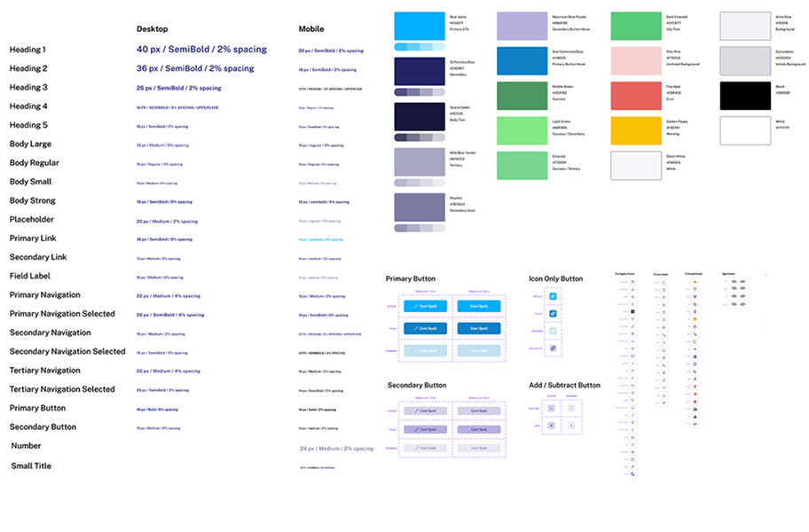The height and width of the screenshot is (532, 809).
Task: Click the top glyph in Class Icons column
Action: (x=664, y=282)
